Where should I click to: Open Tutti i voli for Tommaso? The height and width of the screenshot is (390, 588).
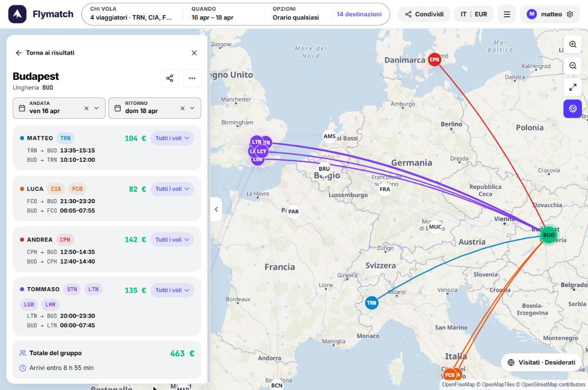pyautogui.click(x=172, y=290)
